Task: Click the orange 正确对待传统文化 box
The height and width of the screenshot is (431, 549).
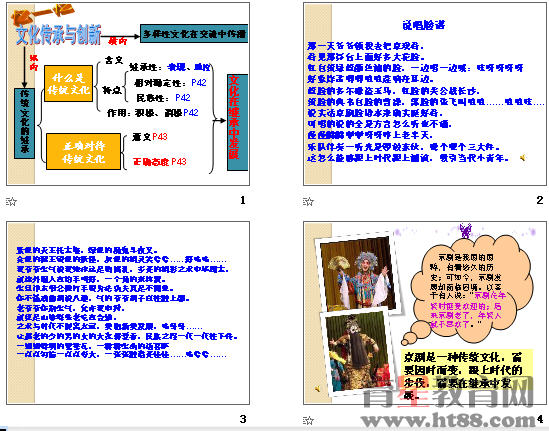Action: [83, 152]
